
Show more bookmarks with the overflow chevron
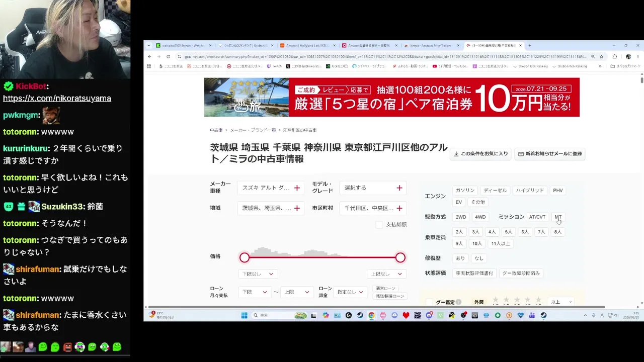tap(600, 66)
